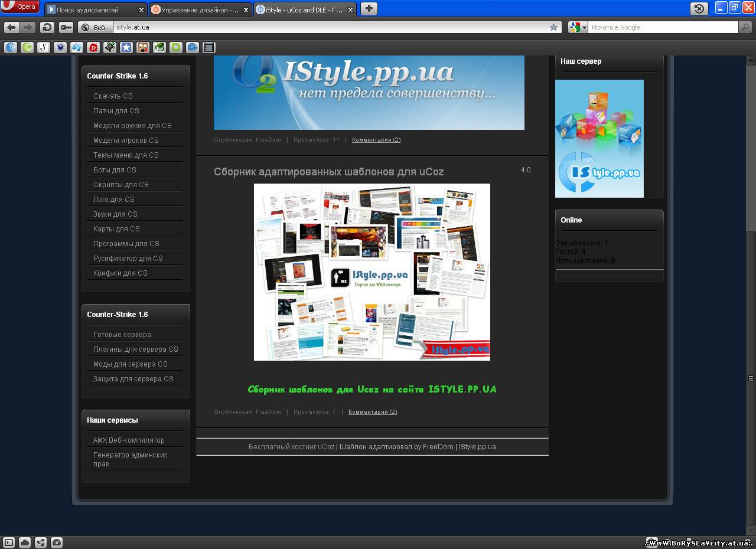The image size is (756, 549).
Task: Open the blue star bookmark icon
Action: point(126,48)
